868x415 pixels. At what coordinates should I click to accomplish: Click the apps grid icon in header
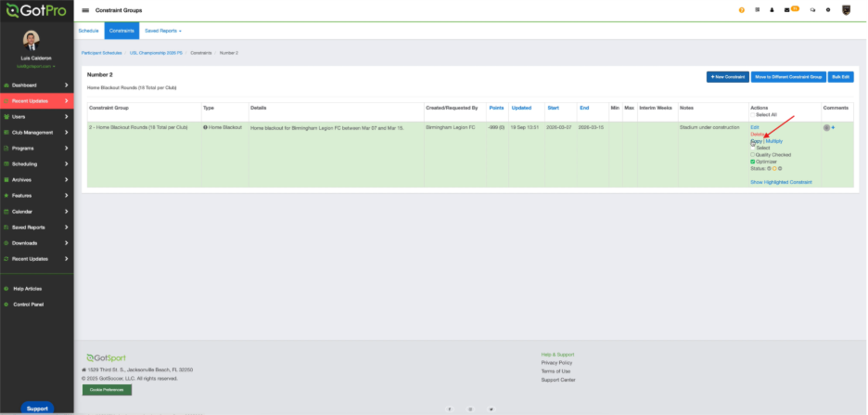click(757, 9)
